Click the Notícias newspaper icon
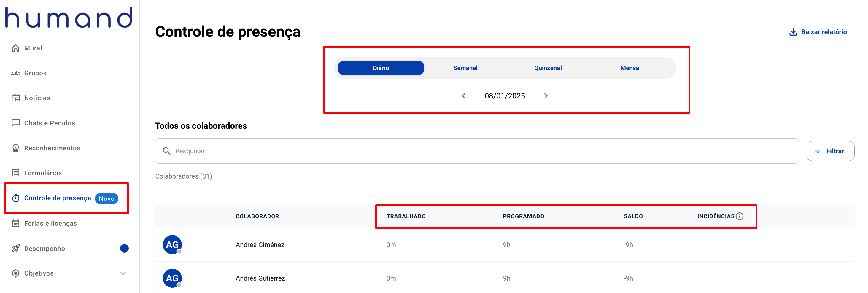This screenshot has width=868, height=293. coord(15,98)
